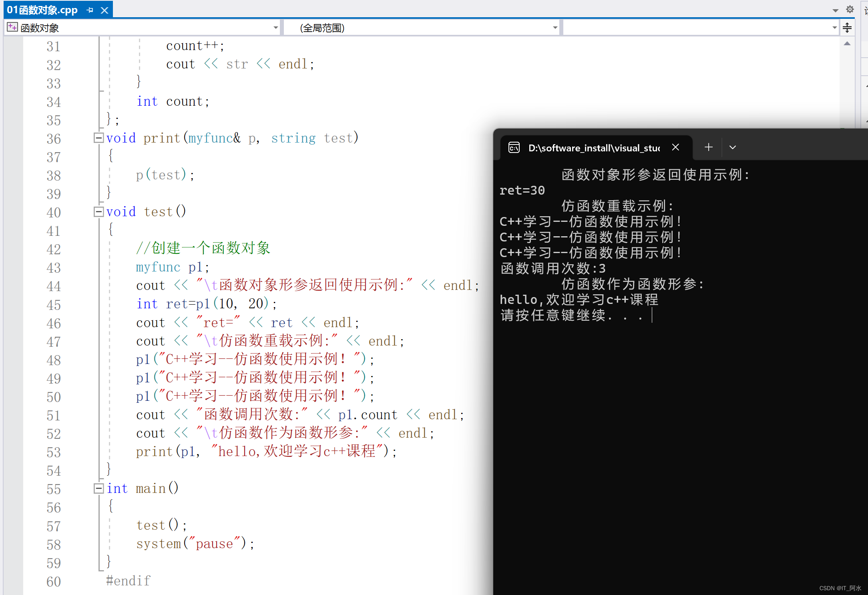Click the split editor window icon

[847, 28]
